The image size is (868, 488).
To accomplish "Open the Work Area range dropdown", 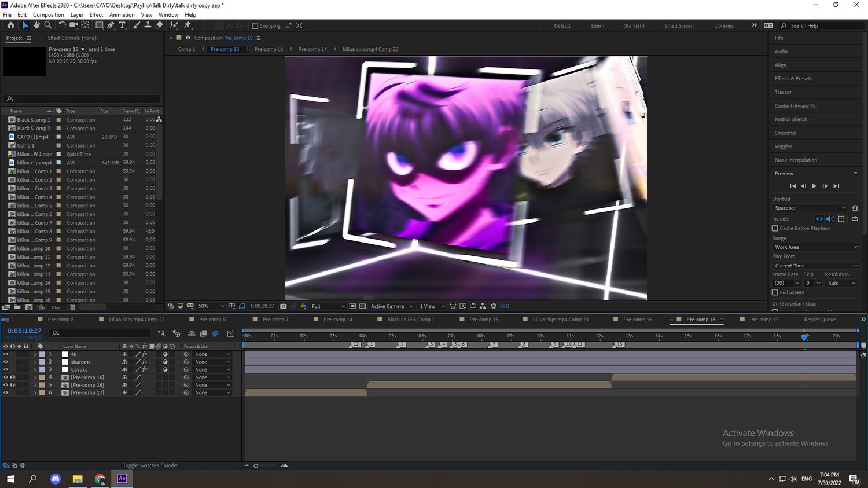I will tap(816, 247).
